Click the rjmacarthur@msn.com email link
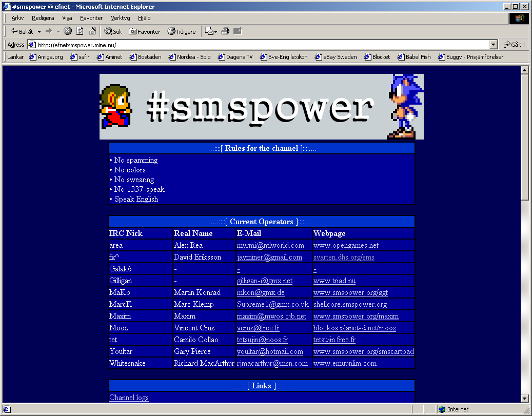 coord(272,363)
